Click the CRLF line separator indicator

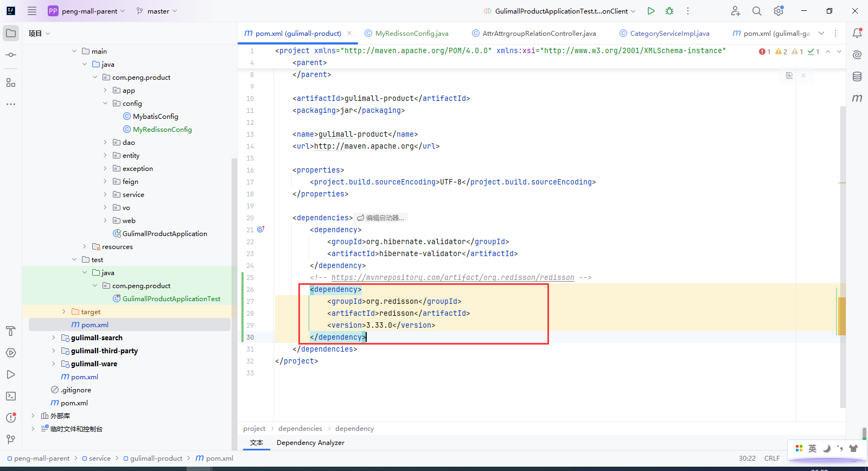click(x=772, y=459)
